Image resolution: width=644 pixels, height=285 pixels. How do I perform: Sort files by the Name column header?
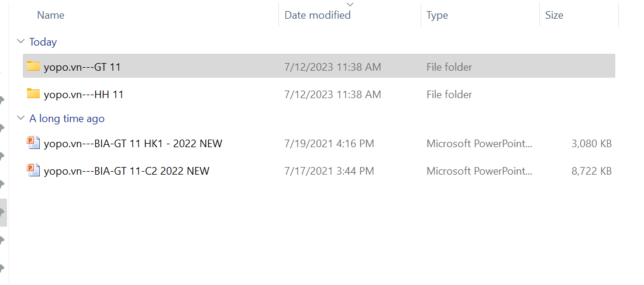[x=51, y=15]
